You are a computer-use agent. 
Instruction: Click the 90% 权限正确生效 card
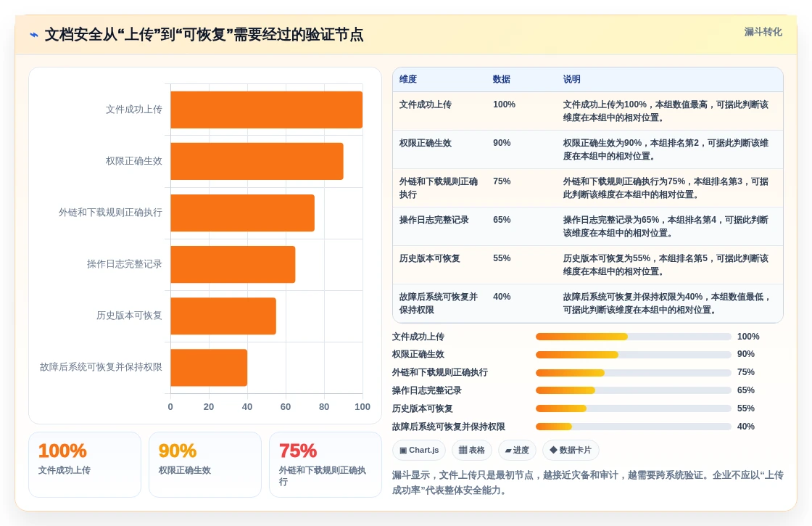tap(205, 465)
